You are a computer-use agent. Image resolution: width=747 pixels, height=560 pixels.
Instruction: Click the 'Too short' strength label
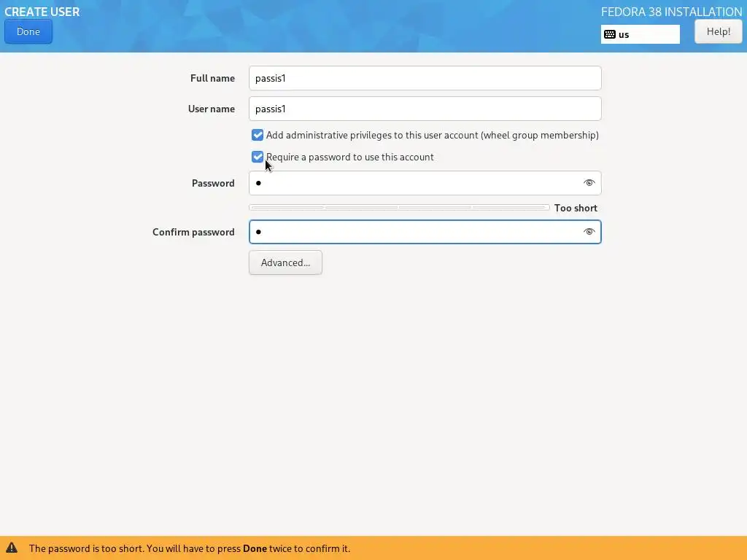[576, 208]
